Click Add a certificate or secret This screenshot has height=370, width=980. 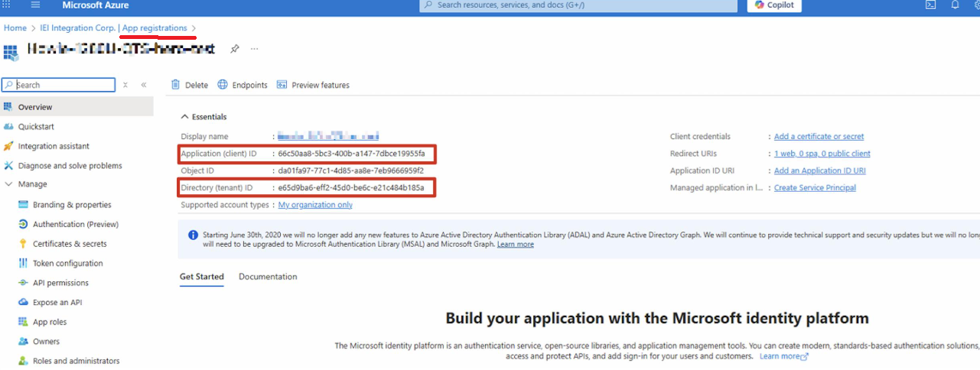pyautogui.click(x=819, y=137)
